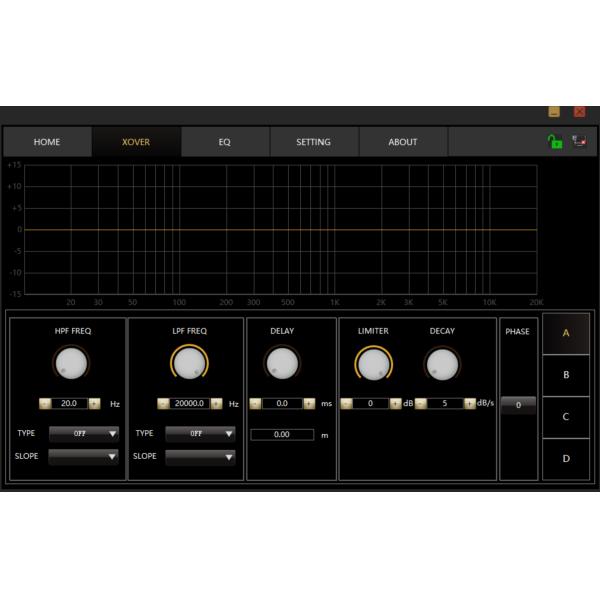Expand the HPF SLOPE dropdown
600x600 pixels.
pos(83,457)
